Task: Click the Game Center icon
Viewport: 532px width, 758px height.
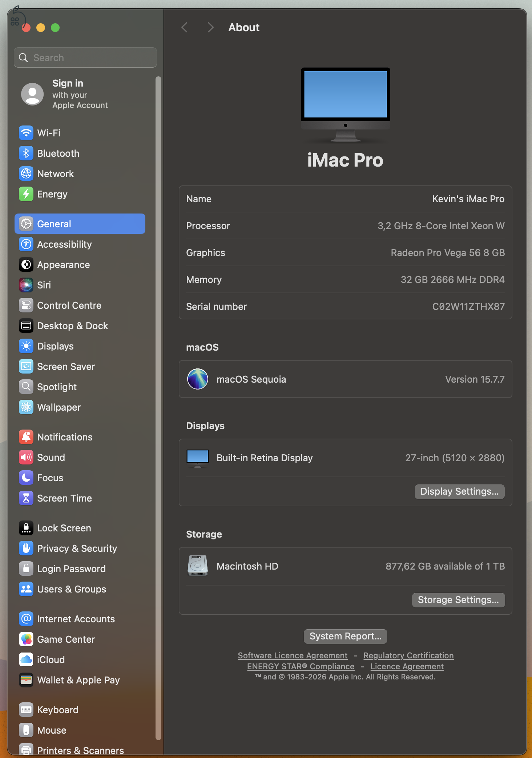Action: pos(26,639)
